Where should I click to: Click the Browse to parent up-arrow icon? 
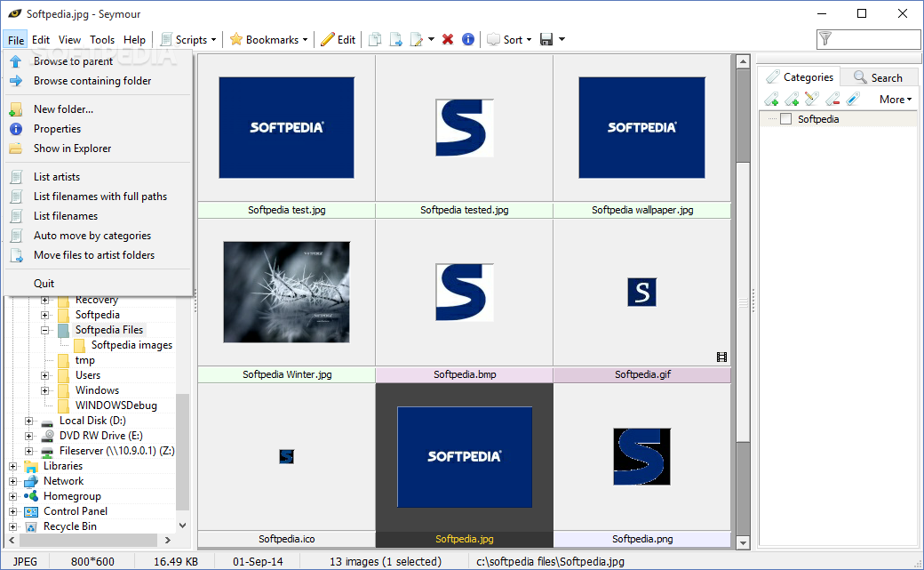(x=16, y=61)
